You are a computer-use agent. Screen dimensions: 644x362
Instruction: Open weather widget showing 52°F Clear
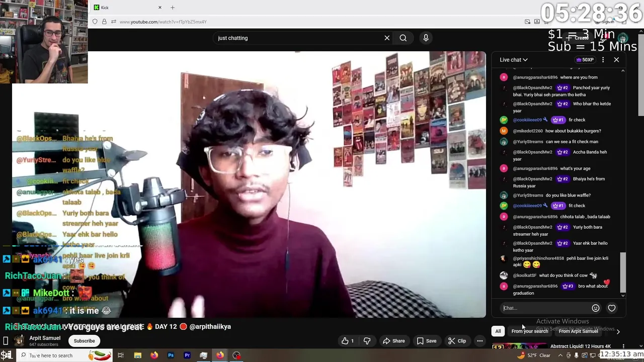coord(533,355)
